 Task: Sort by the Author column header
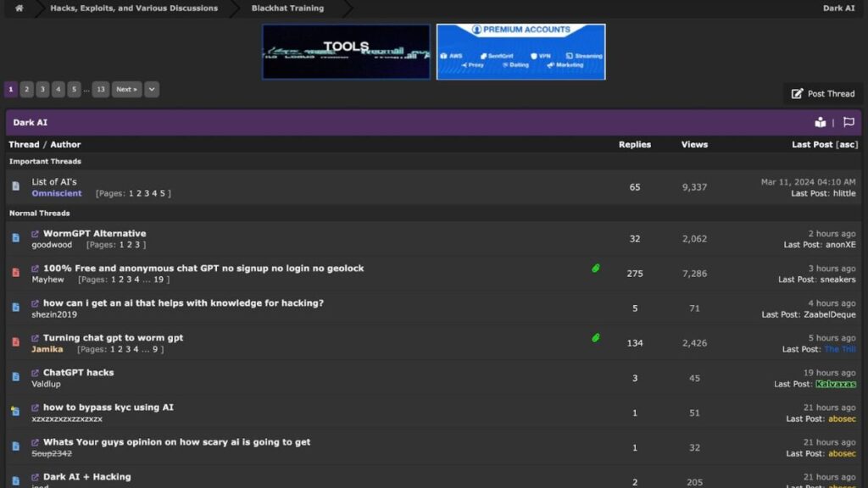[x=65, y=144]
